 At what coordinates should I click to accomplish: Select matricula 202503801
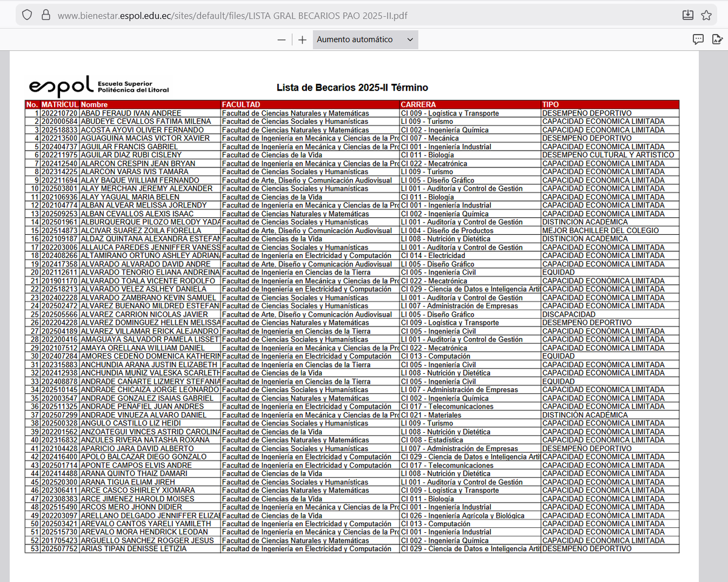(59, 189)
